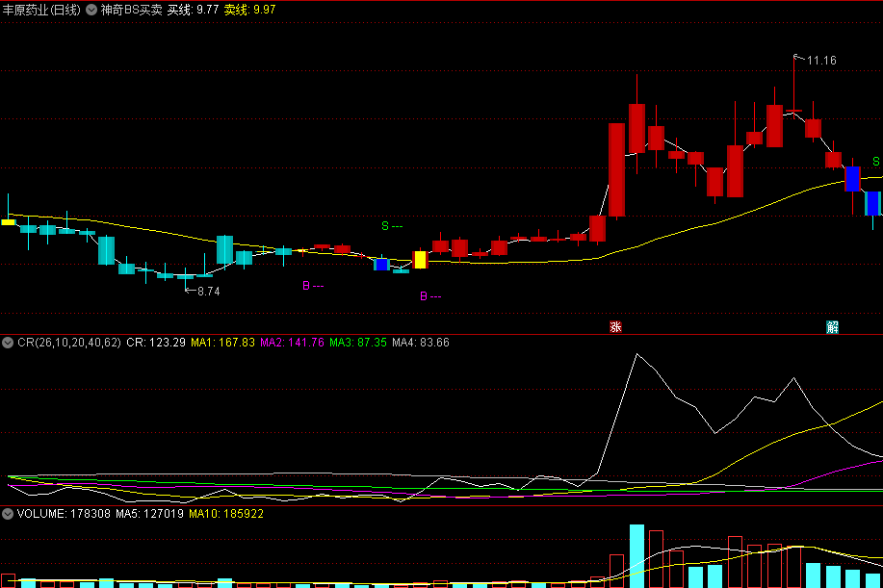Click the yellow 卖线: 9.97 value

pos(250,10)
